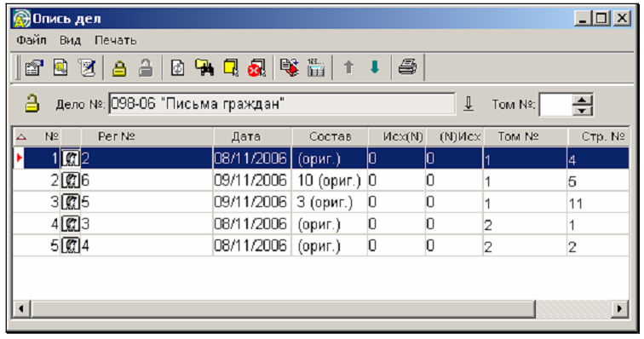Click the document icon in row 1

tap(71, 158)
